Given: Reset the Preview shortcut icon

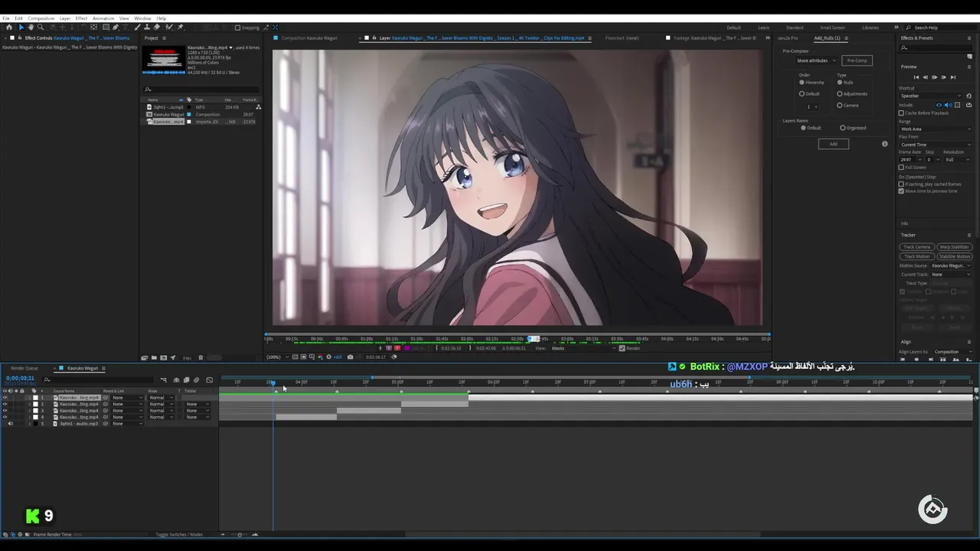Looking at the screenshot, I should click(969, 96).
